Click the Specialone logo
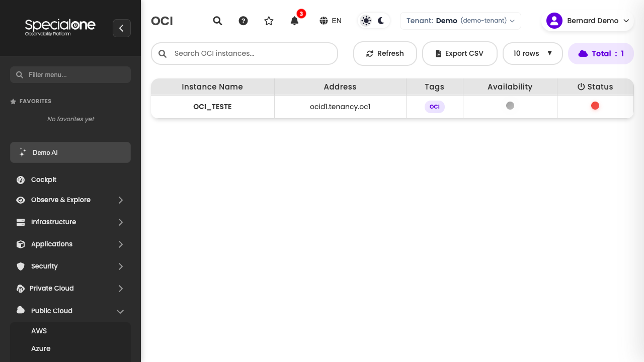 [x=60, y=27]
